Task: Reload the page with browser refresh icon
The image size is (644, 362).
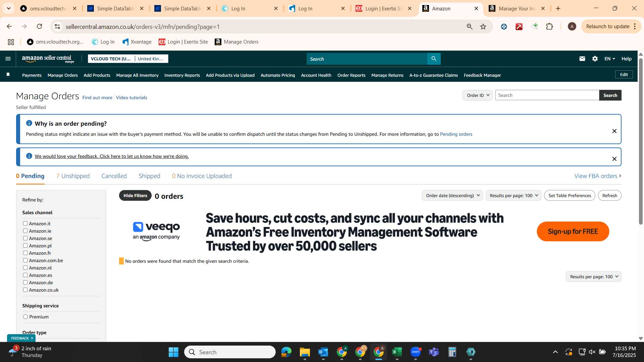Action: click(40, 26)
